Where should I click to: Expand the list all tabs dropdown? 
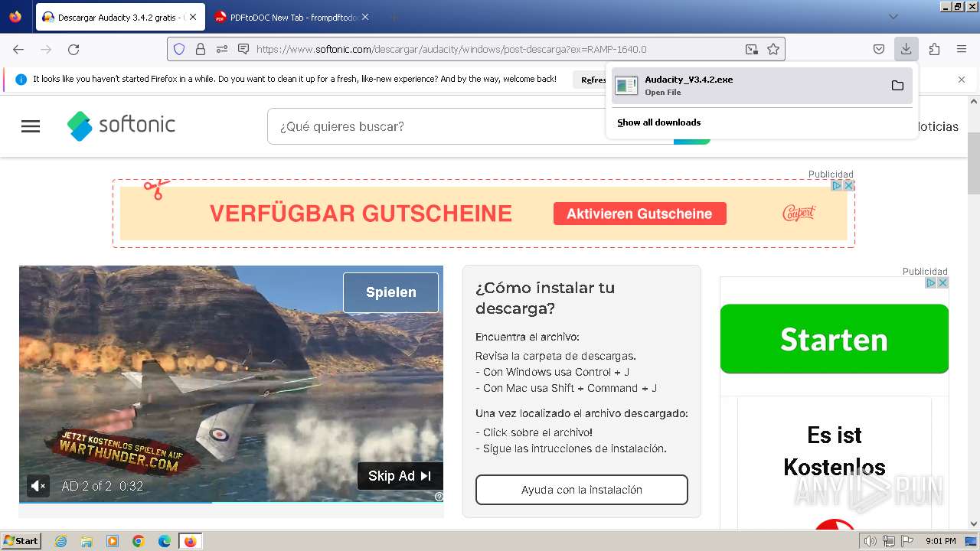click(893, 17)
